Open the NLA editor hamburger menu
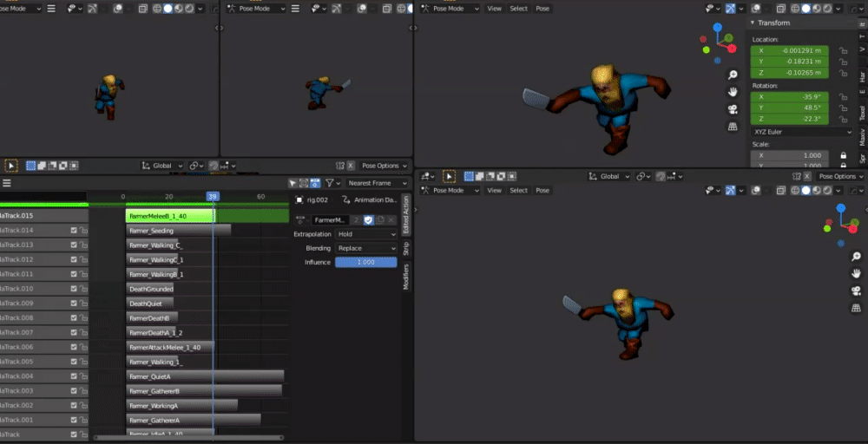The image size is (868, 444). 7,183
